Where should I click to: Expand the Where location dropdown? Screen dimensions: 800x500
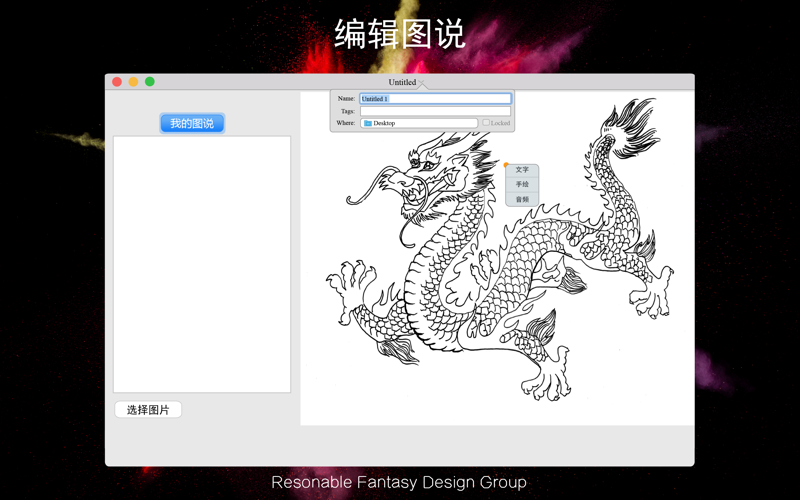[x=420, y=123]
